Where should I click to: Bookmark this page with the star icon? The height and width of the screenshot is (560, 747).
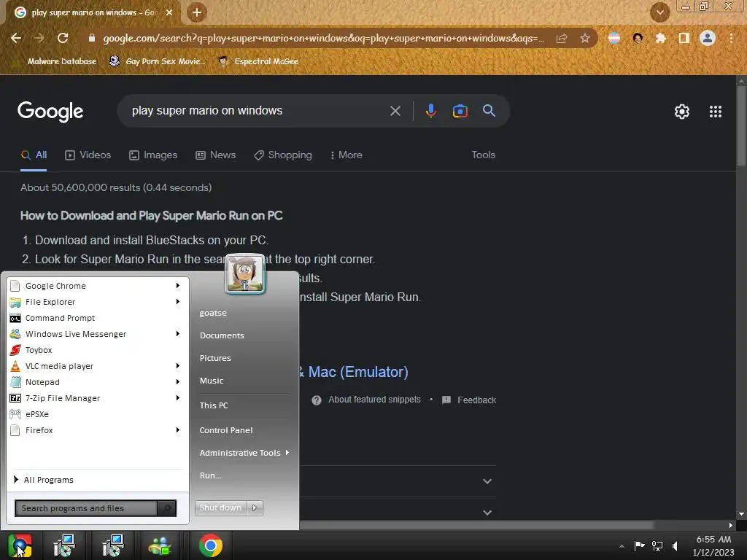585,38
